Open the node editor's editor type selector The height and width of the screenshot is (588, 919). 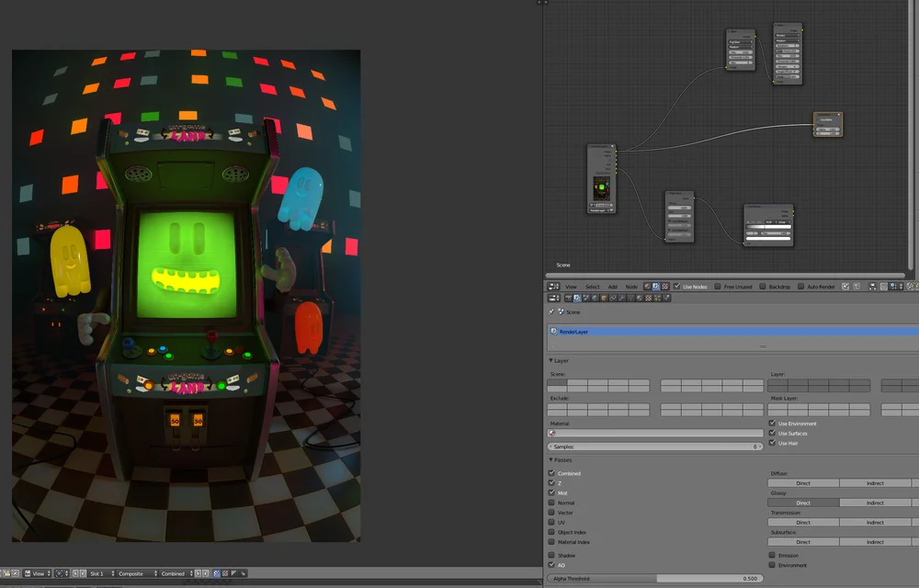tap(553, 287)
